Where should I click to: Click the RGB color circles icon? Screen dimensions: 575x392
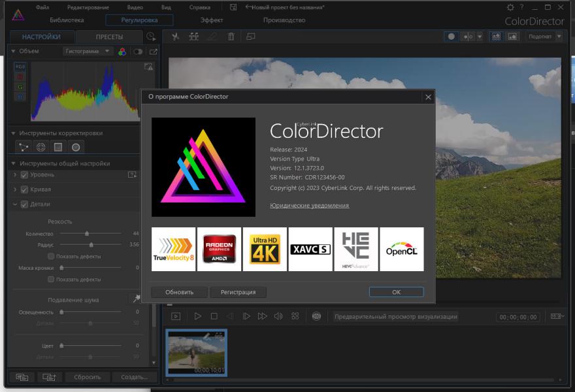pyautogui.click(x=122, y=52)
